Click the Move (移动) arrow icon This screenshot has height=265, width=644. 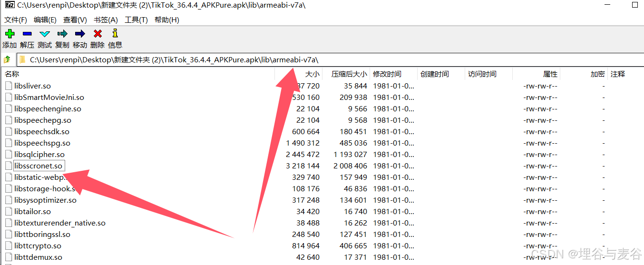coord(80,34)
